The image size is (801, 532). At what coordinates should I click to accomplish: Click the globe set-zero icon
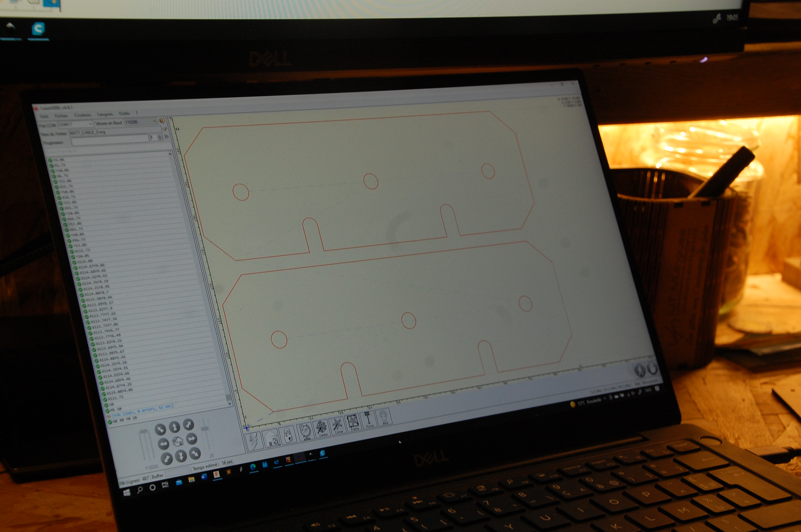305,431
